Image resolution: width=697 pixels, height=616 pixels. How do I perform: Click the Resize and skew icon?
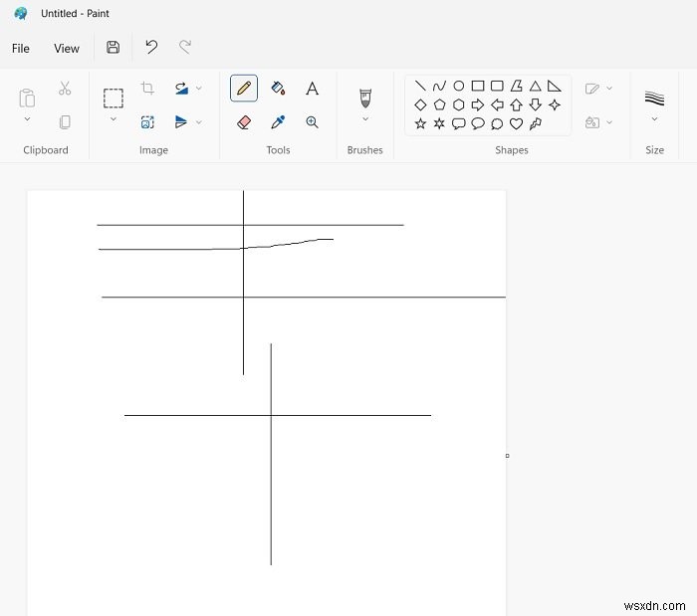[x=147, y=122]
